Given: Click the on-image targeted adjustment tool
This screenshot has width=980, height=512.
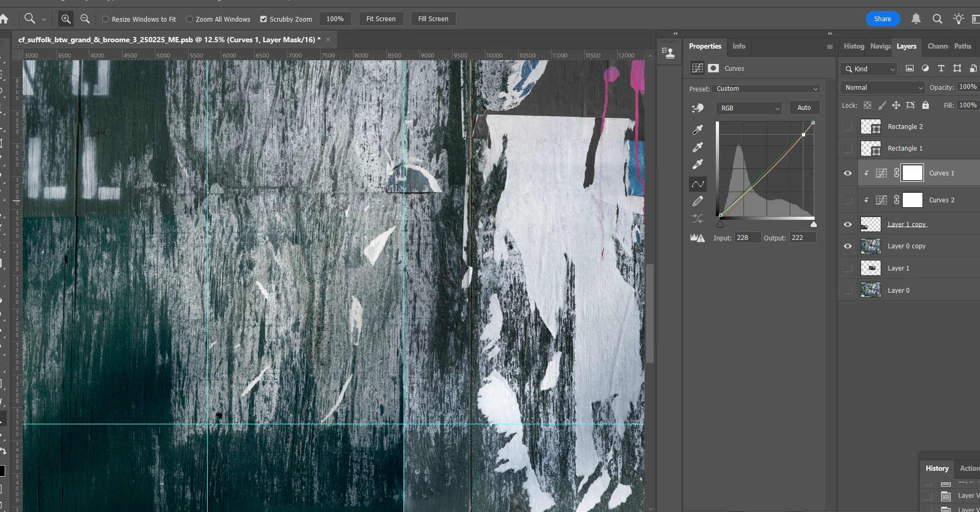Looking at the screenshot, I should [697, 108].
